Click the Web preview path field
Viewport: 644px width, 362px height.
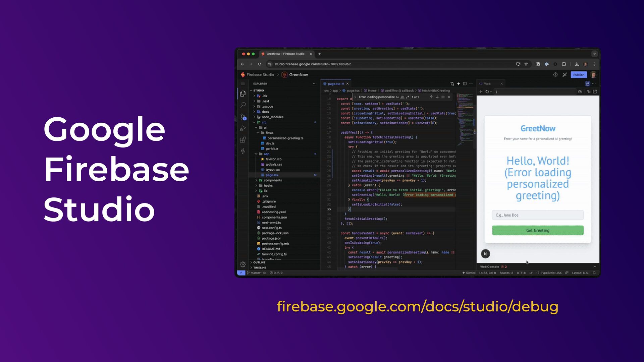pos(535,92)
